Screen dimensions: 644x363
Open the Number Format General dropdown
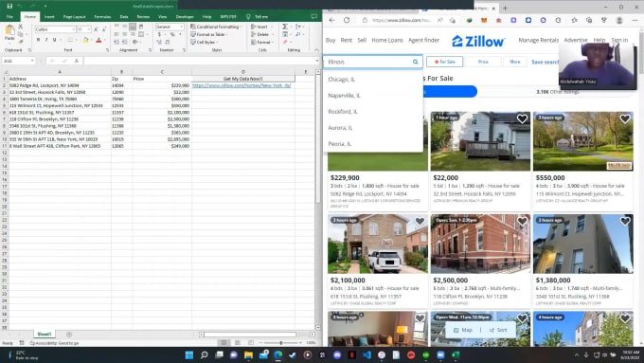pyautogui.click(x=170, y=27)
